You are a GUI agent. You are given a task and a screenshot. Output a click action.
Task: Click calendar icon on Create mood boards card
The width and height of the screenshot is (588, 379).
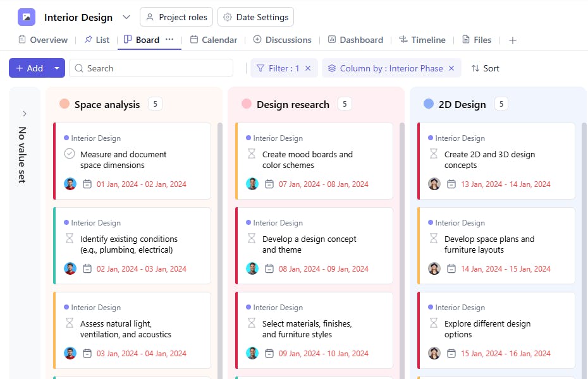[x=269, y=184]
